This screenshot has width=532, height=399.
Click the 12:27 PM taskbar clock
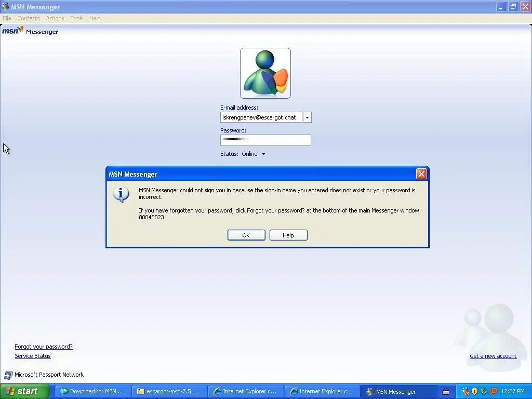pos(513,392)
